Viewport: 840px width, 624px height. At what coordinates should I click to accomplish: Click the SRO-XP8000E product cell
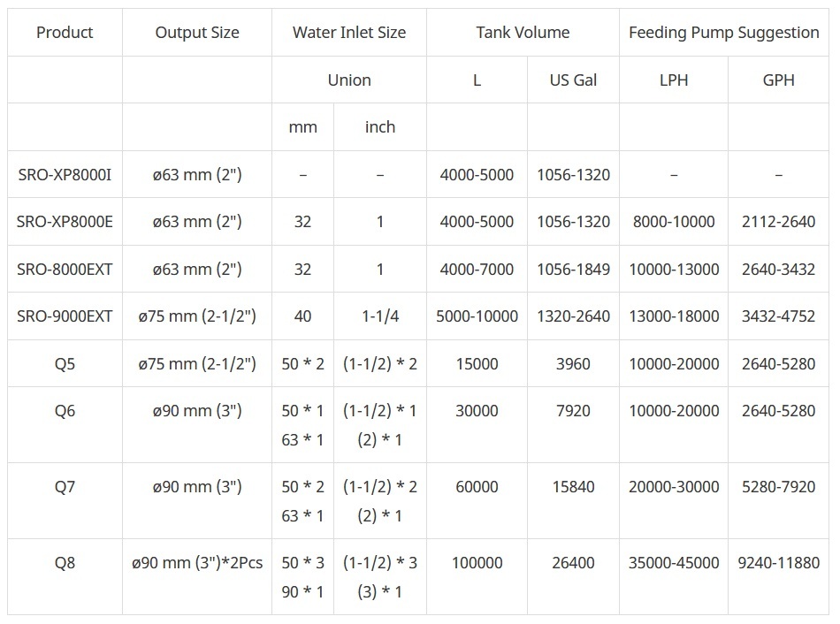pyautogui.click(x=65, y=222)
